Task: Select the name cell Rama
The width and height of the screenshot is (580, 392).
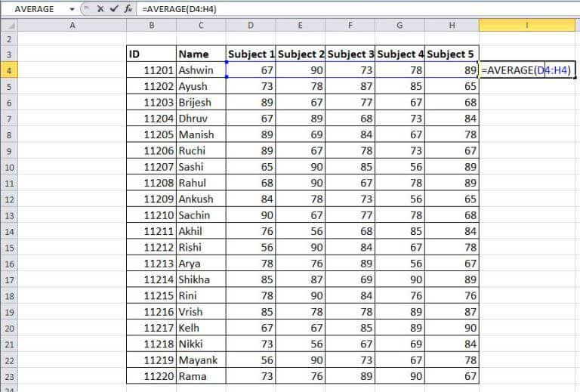Action: pos(201,376)
